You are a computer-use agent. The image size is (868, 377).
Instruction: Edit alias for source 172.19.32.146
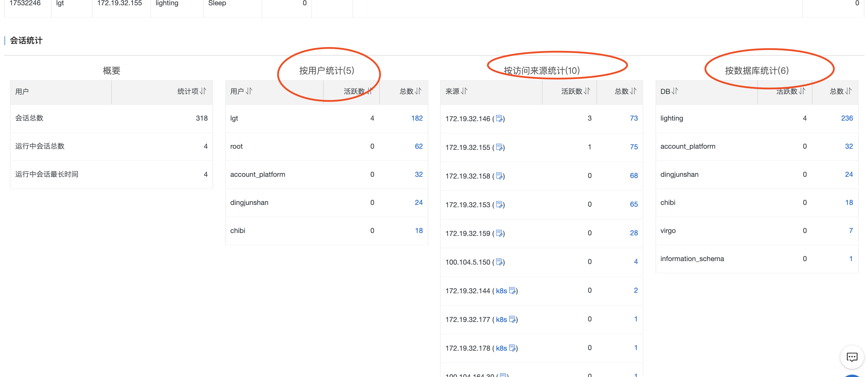[x=499, y=119]
